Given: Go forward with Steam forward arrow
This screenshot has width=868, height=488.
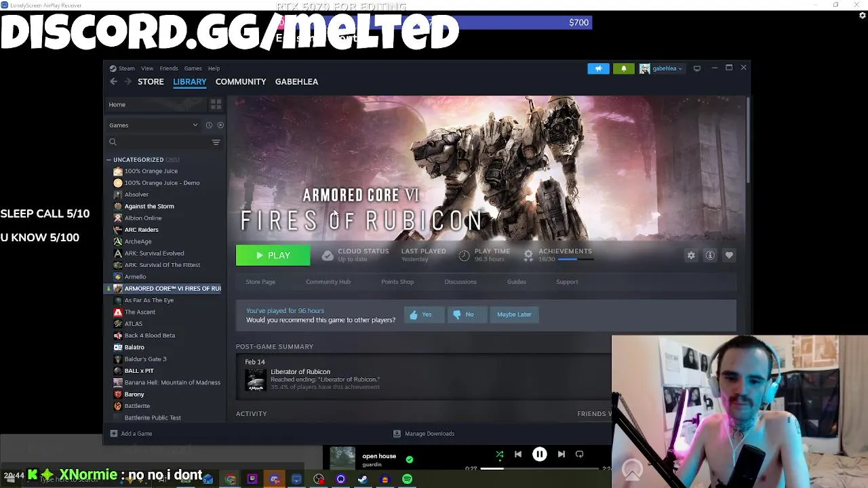Looking at the screenshot, I should click(127, 81).
